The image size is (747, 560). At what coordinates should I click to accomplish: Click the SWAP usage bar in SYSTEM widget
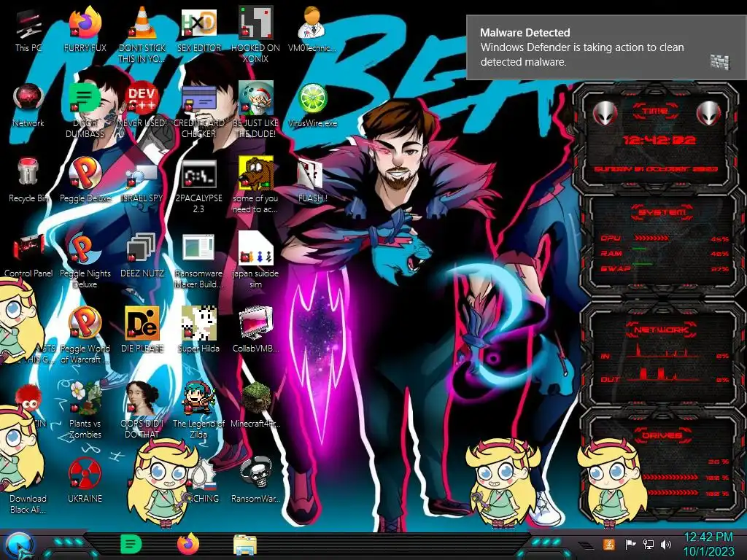pos(642,263)
